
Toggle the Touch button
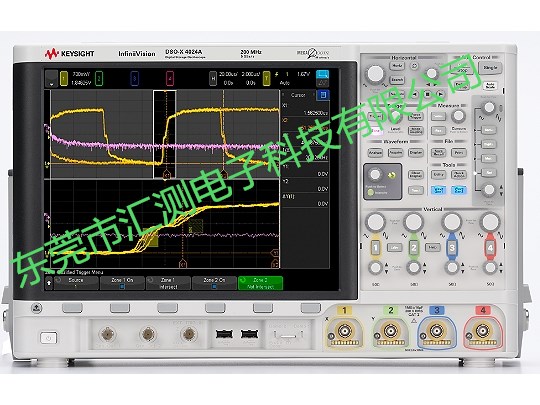tap(416, 190)
